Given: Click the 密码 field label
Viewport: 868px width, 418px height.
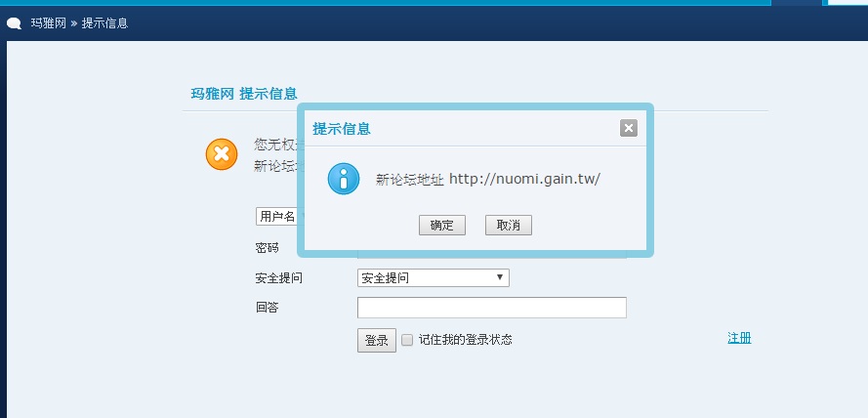Looking at the screenshot, I should pos(267,248).
